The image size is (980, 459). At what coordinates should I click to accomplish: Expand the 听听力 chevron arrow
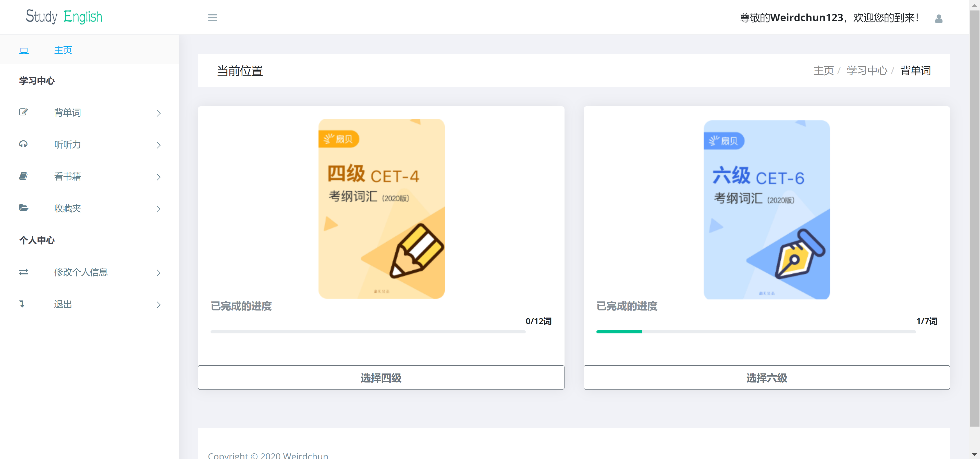158,145
